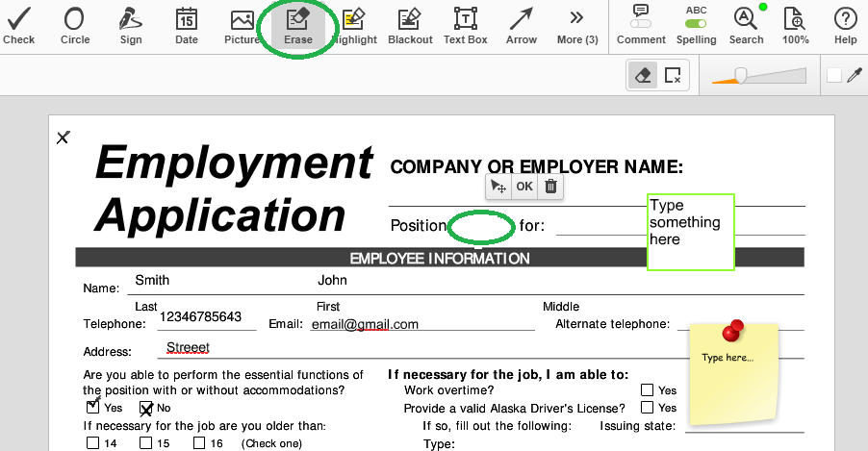This screenshot has height=451, width=868.
Task: Click the 'Middle' name label
Action: (x=561, y=306)
